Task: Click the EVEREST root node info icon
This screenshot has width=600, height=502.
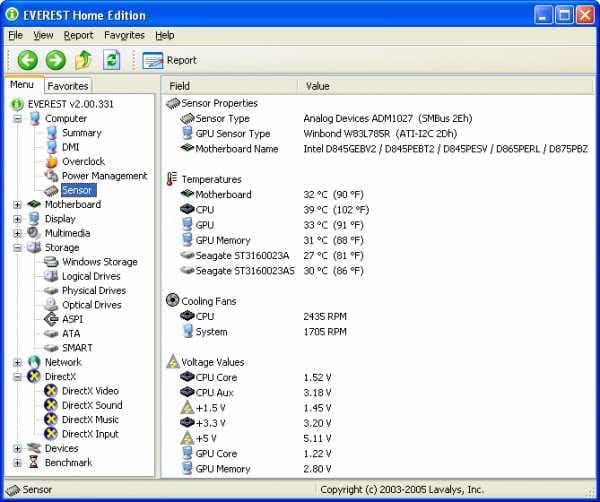Action: [17, 104]
